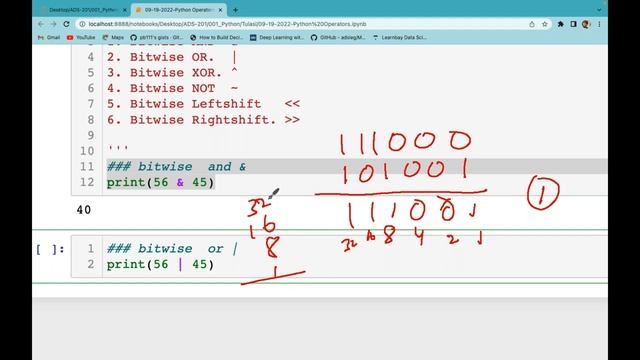Select the 09-19-2022-Python Operators tab
This screenshot has height=360, width=640.
178,10
